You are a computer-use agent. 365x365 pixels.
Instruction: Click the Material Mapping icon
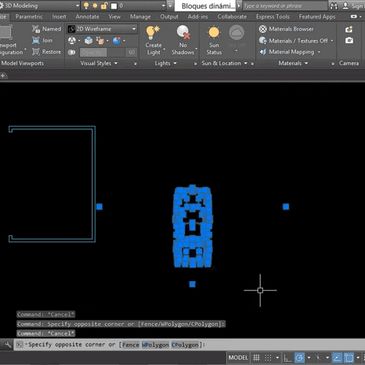263,52
